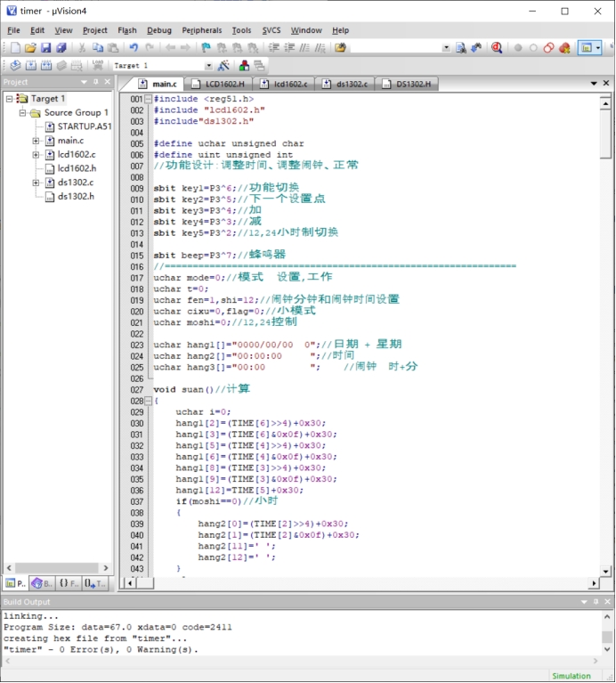Navigate backwards with left arrow icon
The height and width of the screenshot is (683, 616).
(x=170, y=47)
